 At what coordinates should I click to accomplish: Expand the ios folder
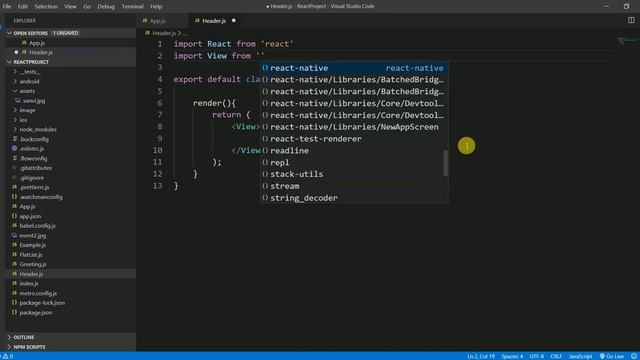tap(15, 120)
